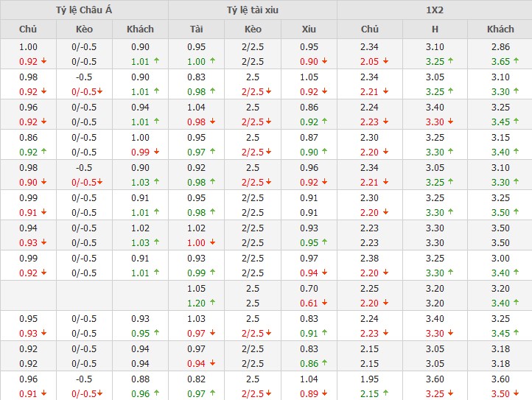Click the Tài column header
This screenshot has width=532, height=400.
point(196,29)
